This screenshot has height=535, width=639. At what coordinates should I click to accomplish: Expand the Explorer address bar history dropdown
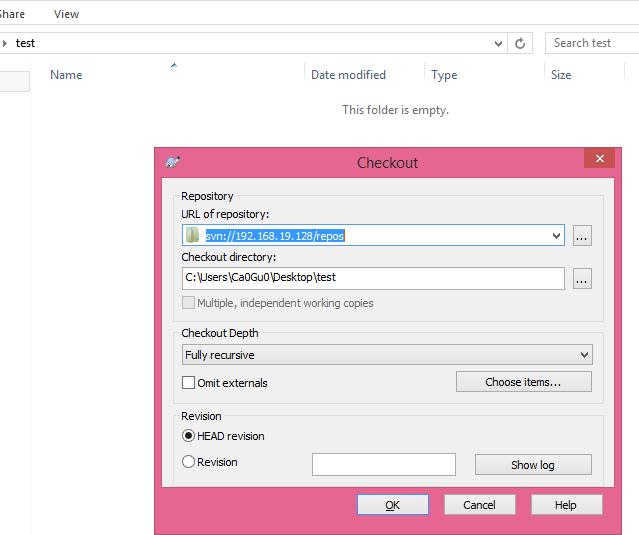[499, 43]
